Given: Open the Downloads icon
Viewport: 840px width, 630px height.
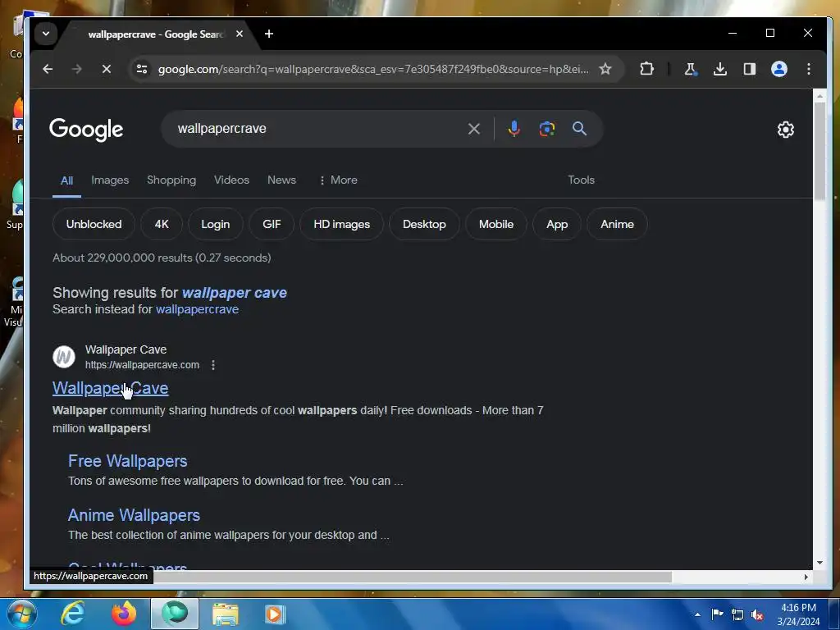Looking at the screenshot, I should (x=720, y=69).
